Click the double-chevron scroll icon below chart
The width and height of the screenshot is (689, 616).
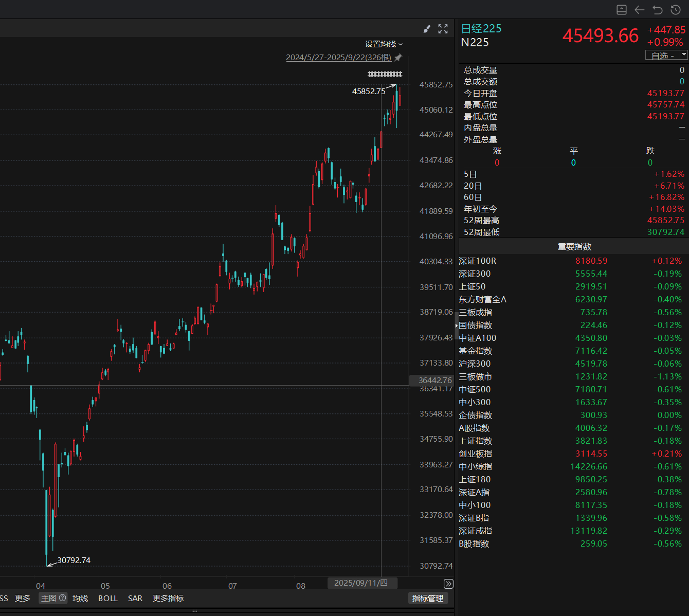click(x=448, y=584)
